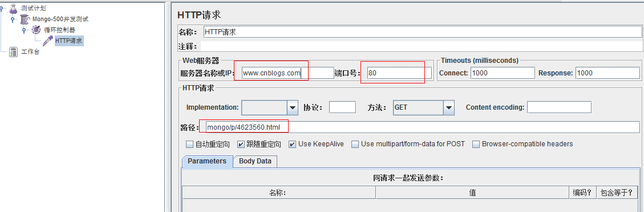Switch to the Body Data tab

click(255, 161)
